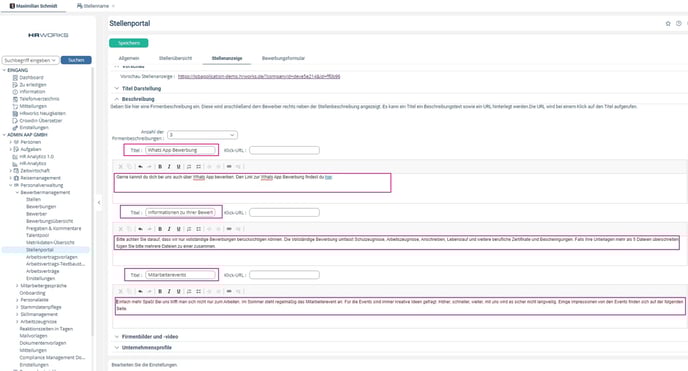Click the undo arrow in second editor toolbar
The width and height of the screenshot is (688, 371).
(140, 229)
